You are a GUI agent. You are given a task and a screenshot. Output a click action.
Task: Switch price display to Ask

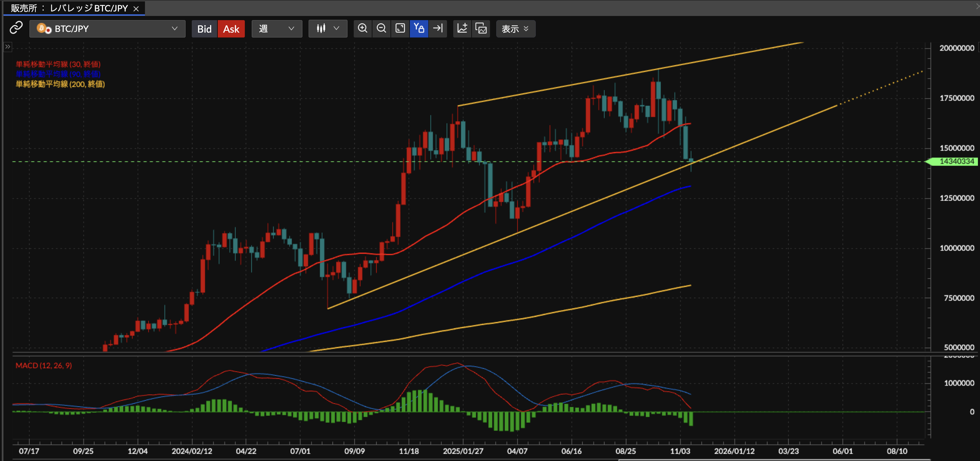tap(231, 29)
